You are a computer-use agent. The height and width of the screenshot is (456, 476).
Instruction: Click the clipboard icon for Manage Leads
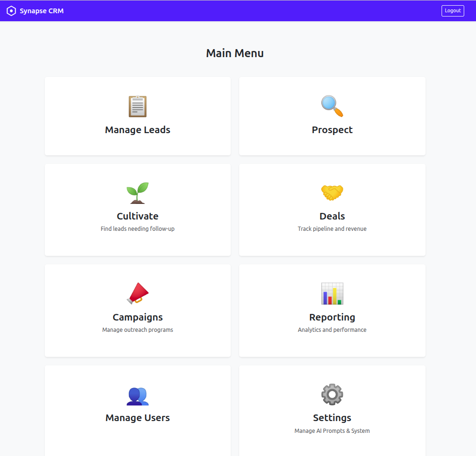tap(137, 106)
